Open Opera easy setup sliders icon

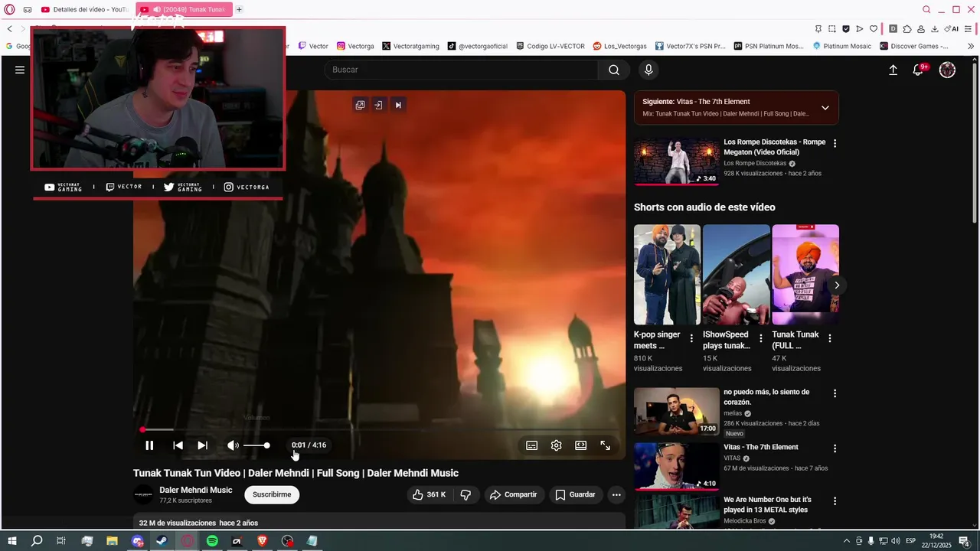[x=969, y=29]
